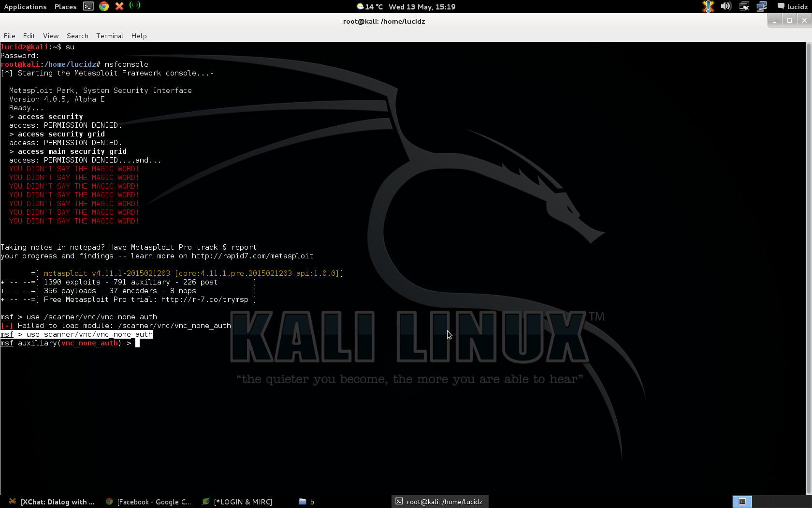812x508 pixels.
Task: Open the green wireless signal panel icon
Action: tap(135, 5)
